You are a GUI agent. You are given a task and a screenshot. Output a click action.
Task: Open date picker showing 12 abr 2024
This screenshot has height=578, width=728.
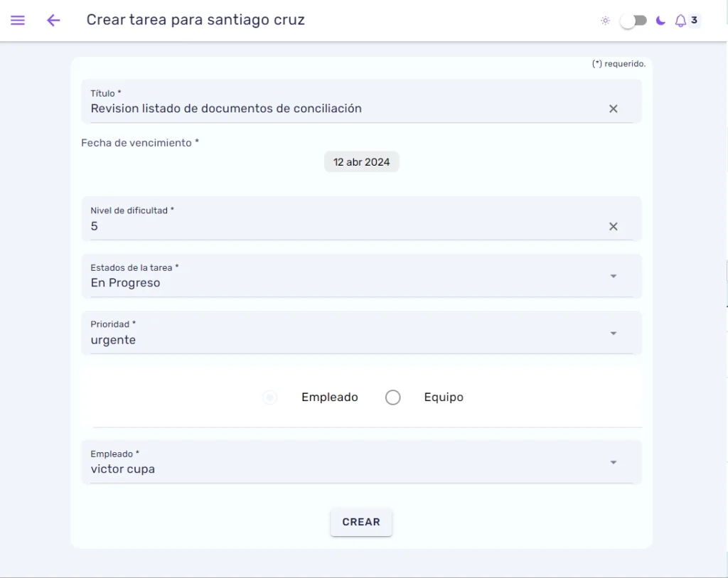point(361,162)
